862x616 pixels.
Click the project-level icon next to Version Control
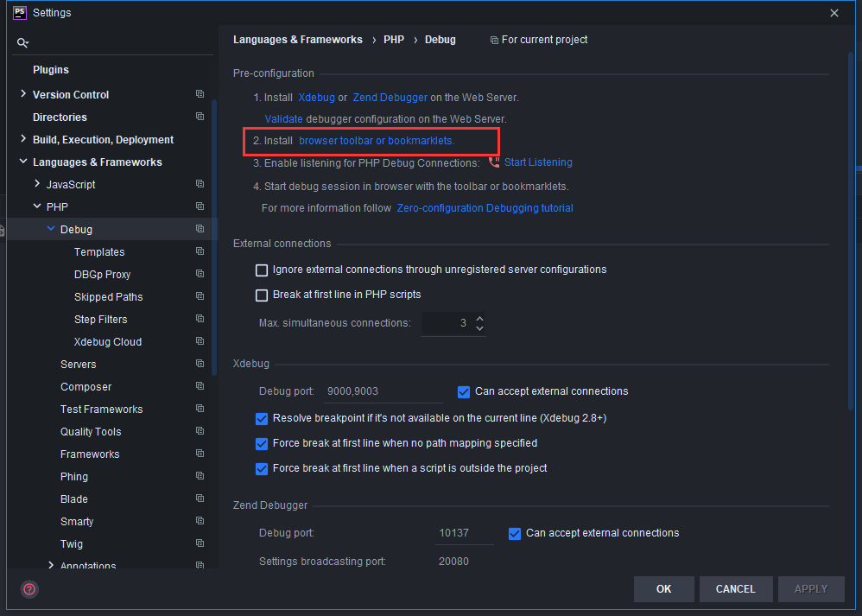point(200,94)
